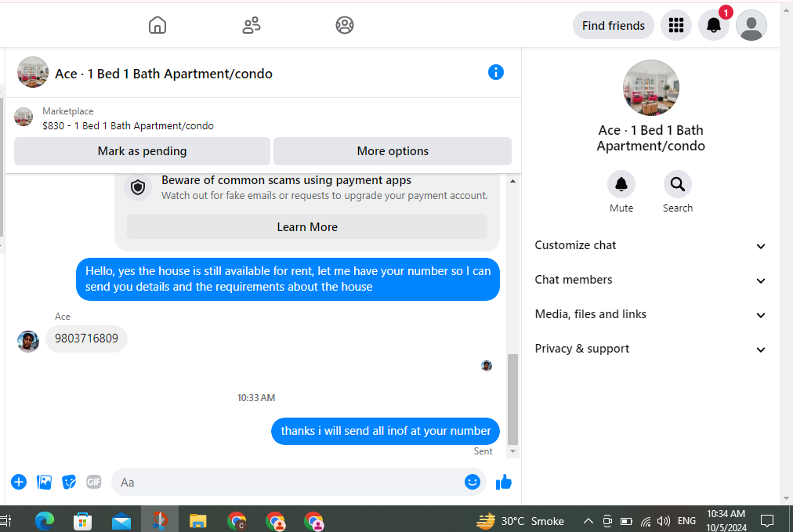Image resolution: width=793 pixels, height=532 pixels.
Task: Open the emoji picker smiley icon
Action: coord(472,482)
